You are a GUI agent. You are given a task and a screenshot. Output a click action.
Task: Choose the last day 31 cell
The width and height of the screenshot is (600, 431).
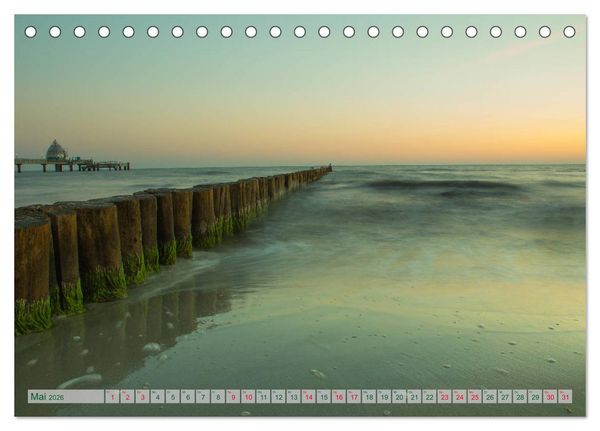click(x=566, y=397)
